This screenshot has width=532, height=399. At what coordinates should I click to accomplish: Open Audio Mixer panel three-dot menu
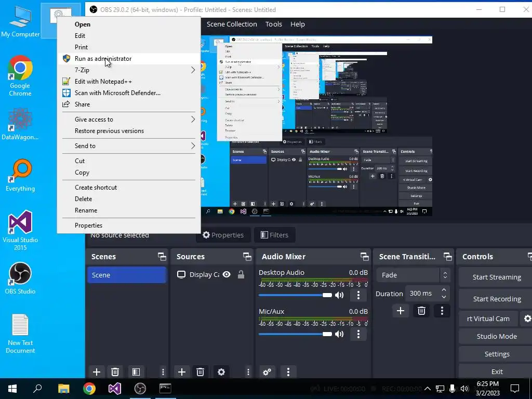tap(288, 372)
